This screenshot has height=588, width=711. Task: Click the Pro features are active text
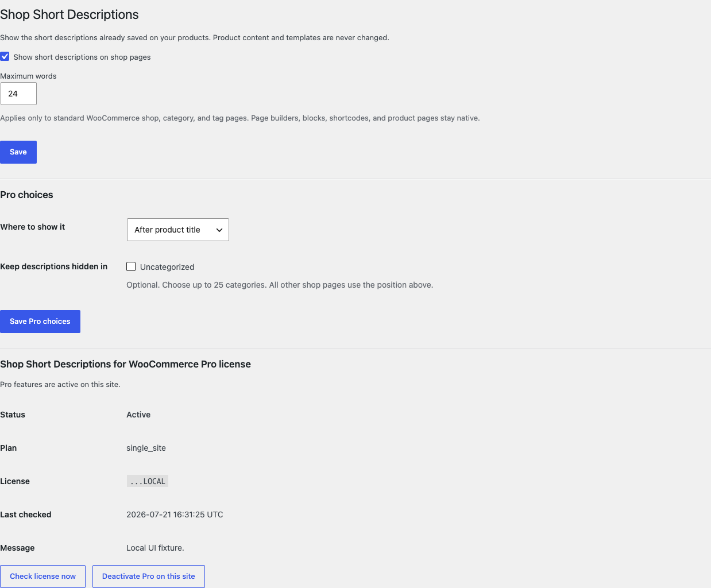(60, 384)
